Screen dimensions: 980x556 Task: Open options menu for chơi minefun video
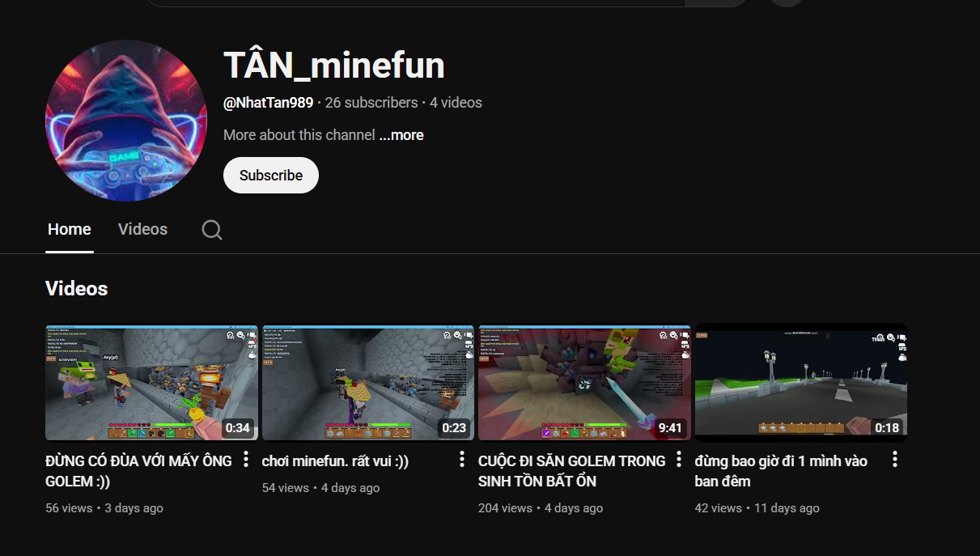(462, 460)
